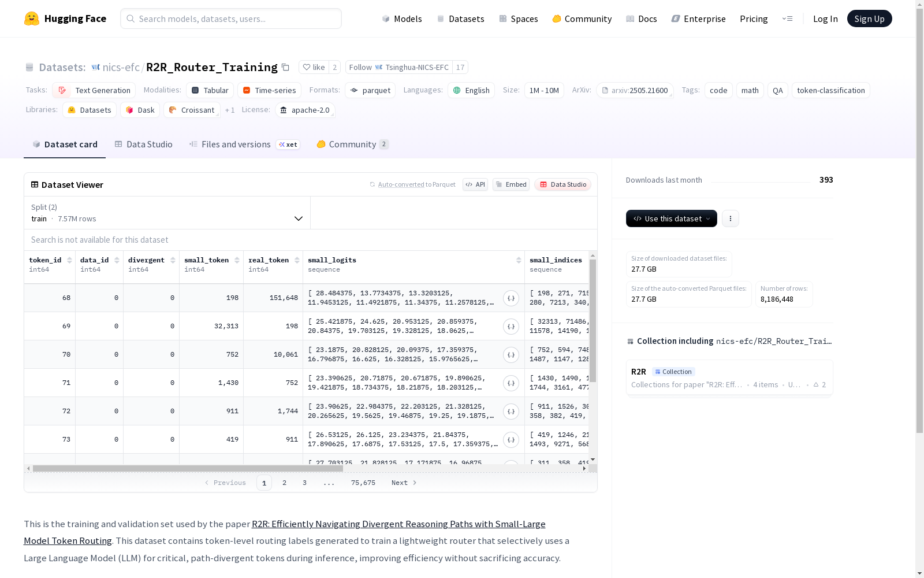The height and width of the screenshot is (578, 924).
Task: Open Docs in top navigation
Action: coord(641,18)
